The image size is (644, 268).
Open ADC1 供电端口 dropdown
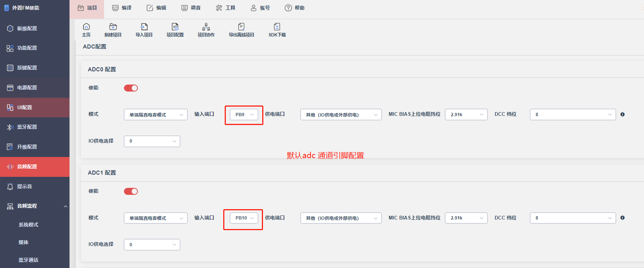[341, 218]
